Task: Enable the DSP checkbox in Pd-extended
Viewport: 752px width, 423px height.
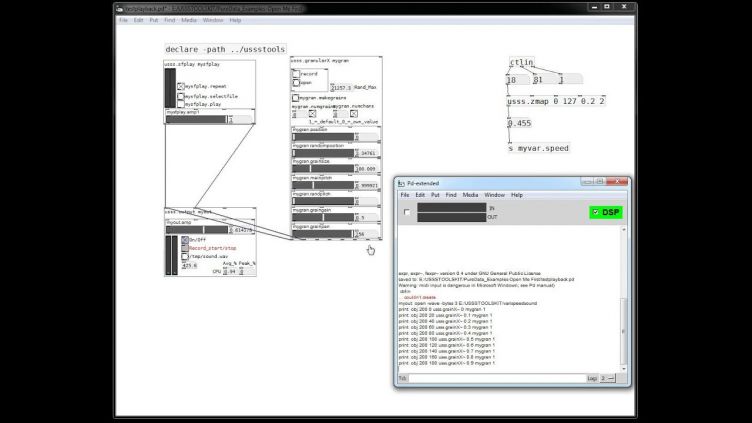Action: coord(596,212)
